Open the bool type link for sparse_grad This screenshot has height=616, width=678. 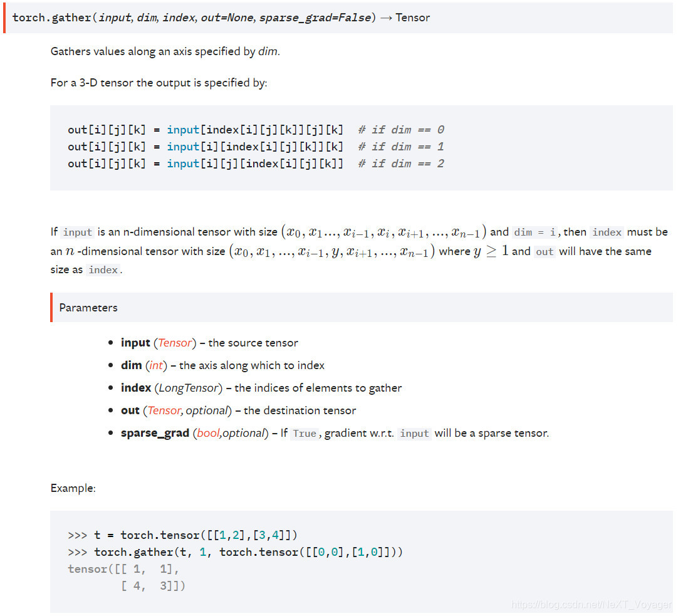[208, 433]
